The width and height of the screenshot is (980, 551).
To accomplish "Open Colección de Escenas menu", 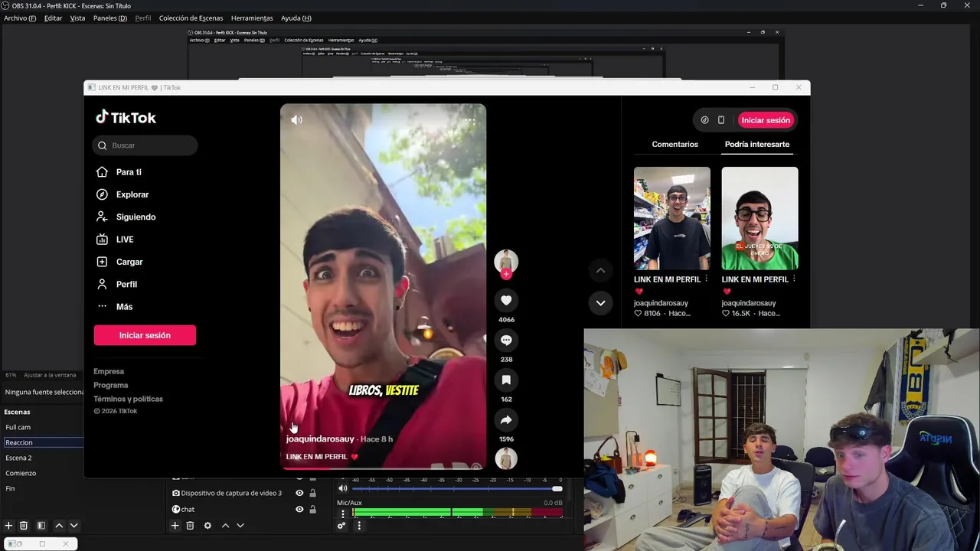I will point(191,18).
